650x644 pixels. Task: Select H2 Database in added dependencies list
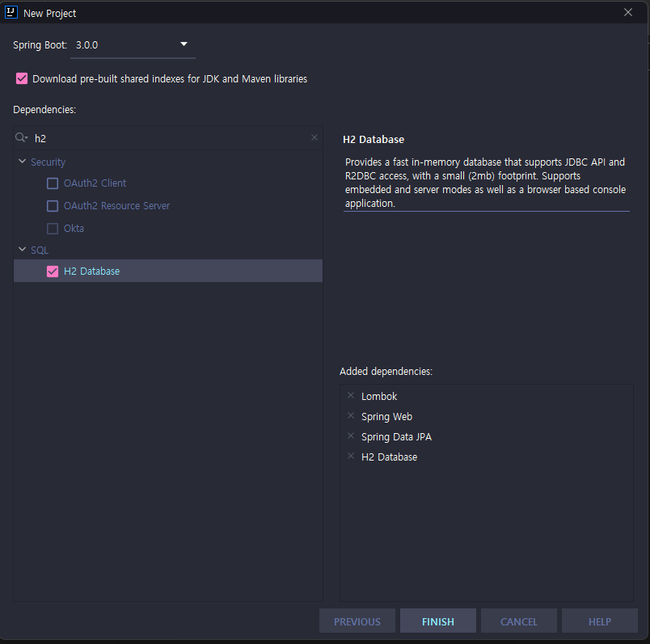coord(389,457)
